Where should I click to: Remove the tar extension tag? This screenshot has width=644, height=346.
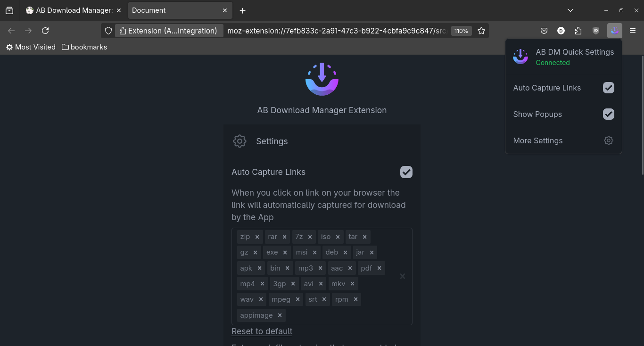pyautogui.click(x=364, y=237)
